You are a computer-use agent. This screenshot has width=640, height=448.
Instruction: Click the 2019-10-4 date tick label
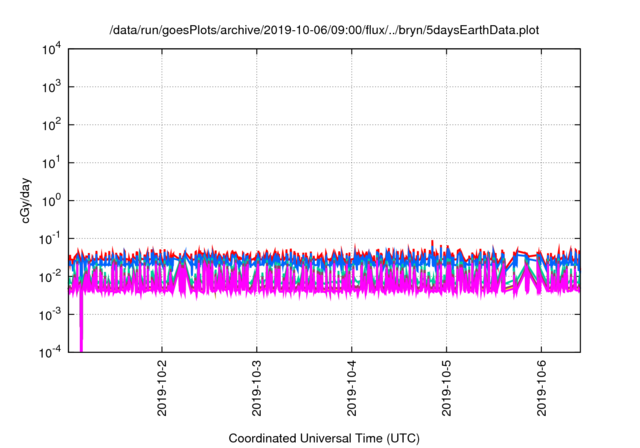tap(351, 388)
